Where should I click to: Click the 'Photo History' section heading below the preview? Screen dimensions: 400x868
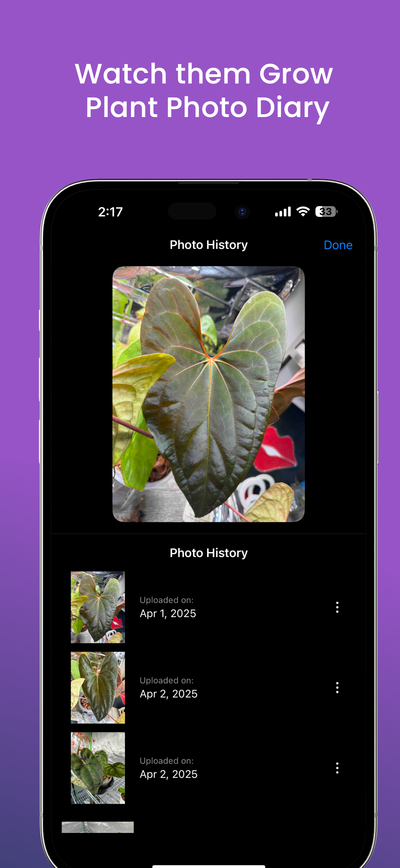click(208, 553)
